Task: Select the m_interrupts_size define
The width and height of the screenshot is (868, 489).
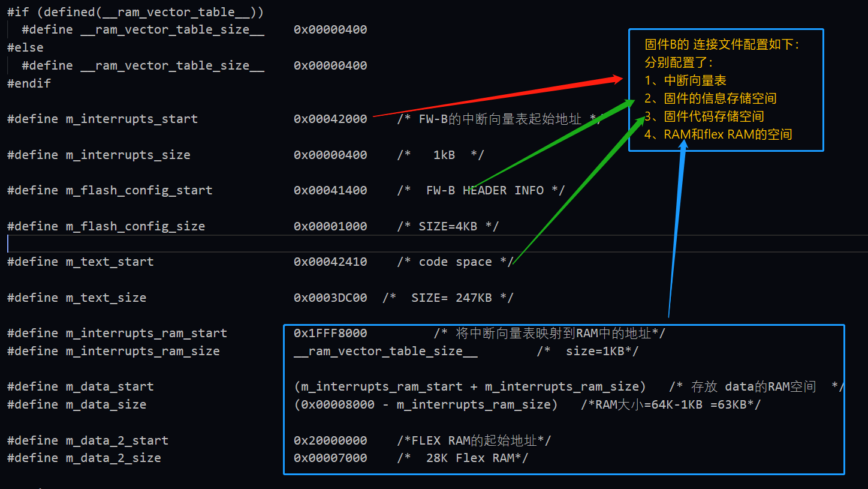Action: point(128,155)
